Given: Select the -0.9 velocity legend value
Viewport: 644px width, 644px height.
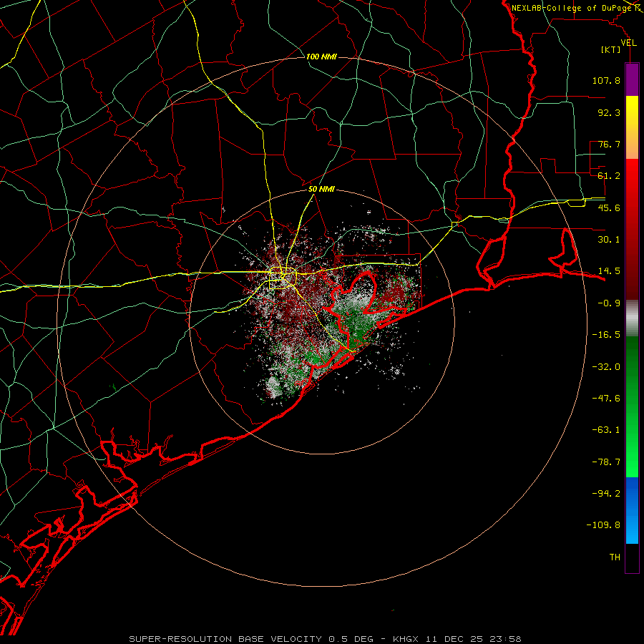Looking at the screenshot, I should (x=609, y=303).
